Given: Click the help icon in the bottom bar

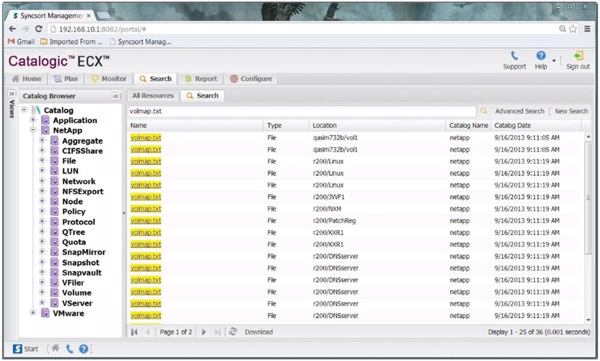Looking at the screenshot, I should pos(83,349).
